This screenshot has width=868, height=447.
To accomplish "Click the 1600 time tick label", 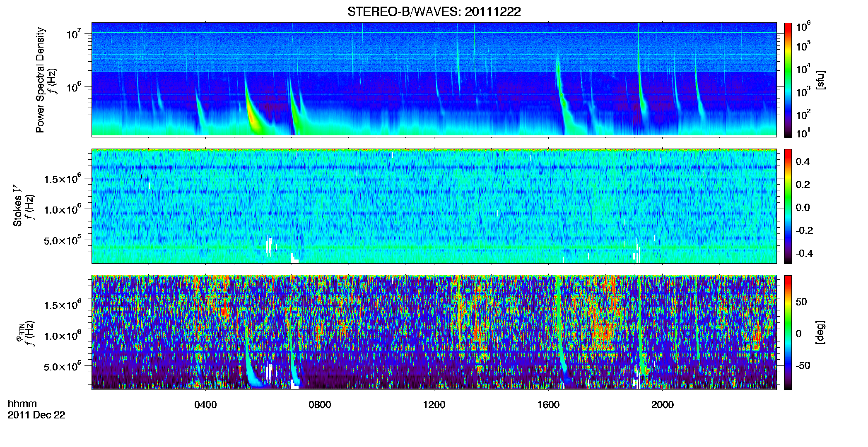I will click(x=548, y=405).
